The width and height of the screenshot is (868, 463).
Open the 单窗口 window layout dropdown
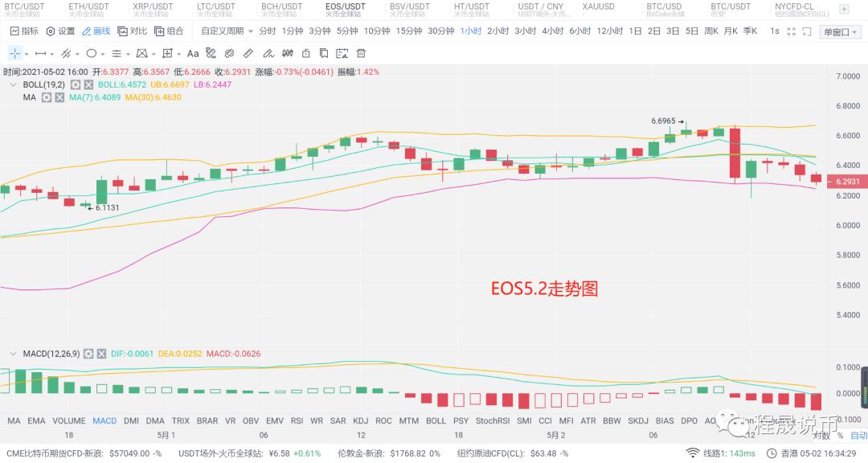[840, 32]
